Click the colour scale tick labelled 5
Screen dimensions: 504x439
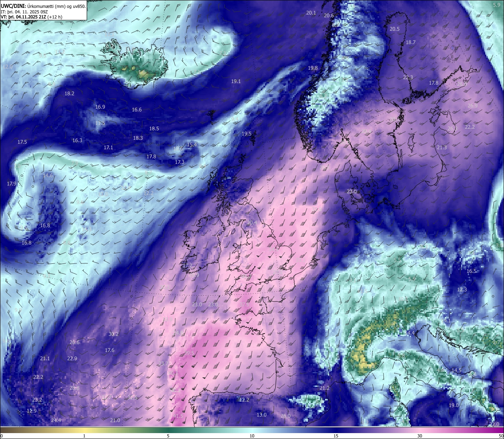(168, 436)
